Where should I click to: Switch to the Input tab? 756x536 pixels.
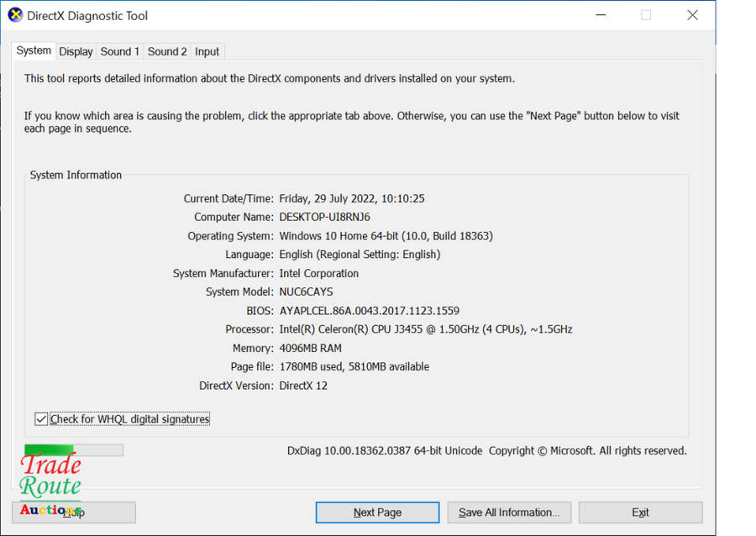click(x=207, y=51)
